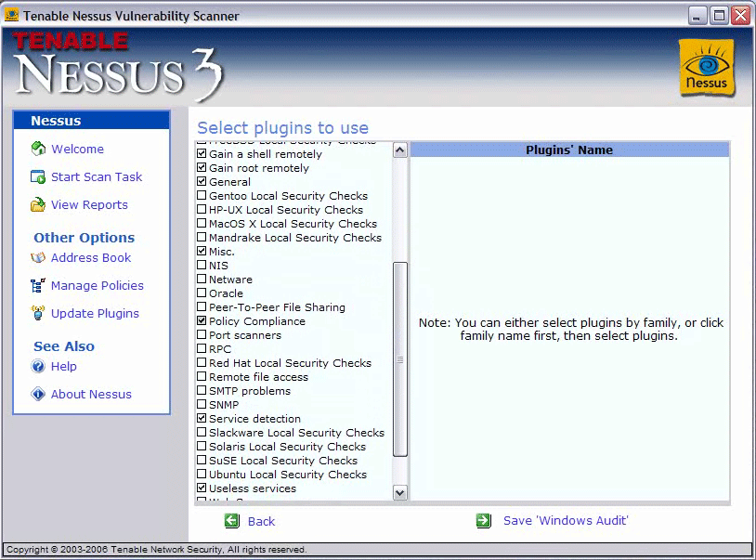Enable MacOS X Local Security Checks
Image resolution: width=756 pixels, height=560 pixels.
pyautogui.click(x=202, y=224)
